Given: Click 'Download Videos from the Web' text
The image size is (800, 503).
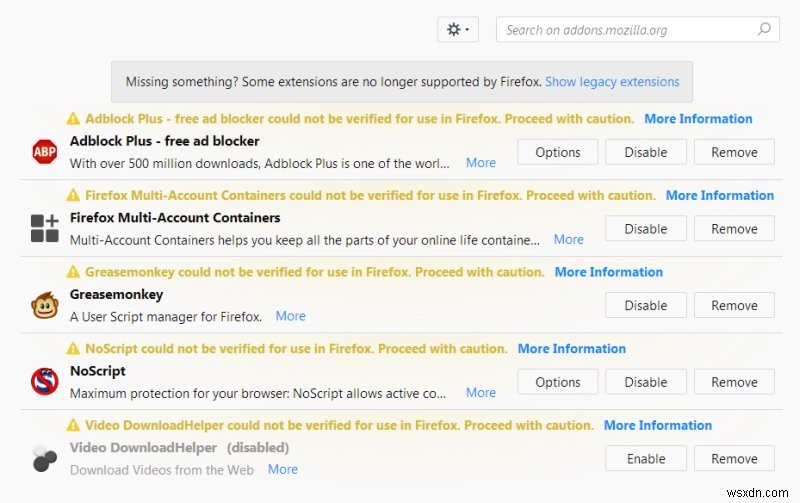Looking at the screenshot, I should click(162, 470).
